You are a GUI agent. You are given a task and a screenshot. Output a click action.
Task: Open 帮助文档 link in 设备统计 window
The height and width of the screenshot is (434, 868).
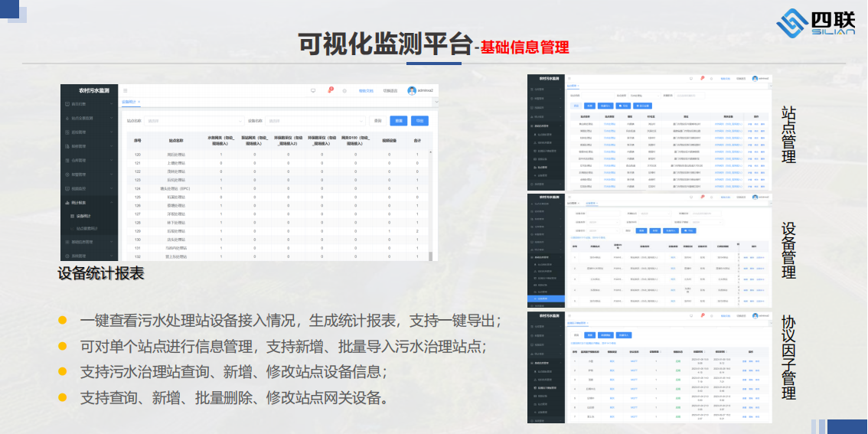pos(367,90)
